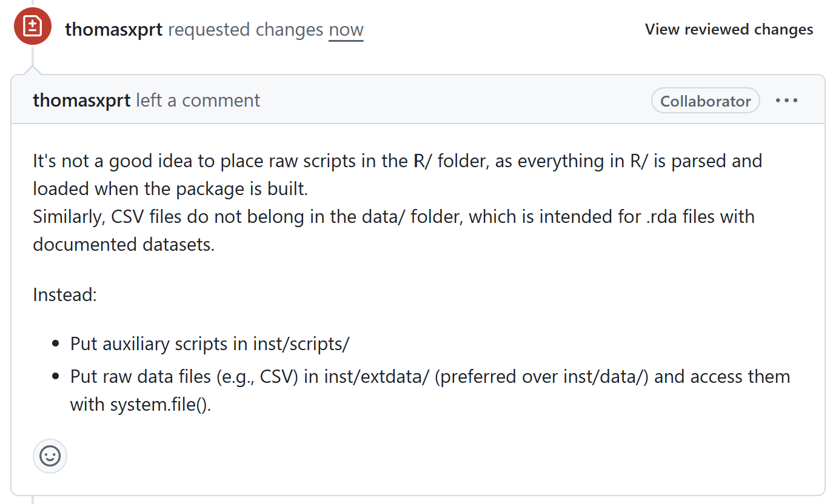The image size is (833, 504).
Task: Click the "Instead:" line
Action: coord(65,295)
